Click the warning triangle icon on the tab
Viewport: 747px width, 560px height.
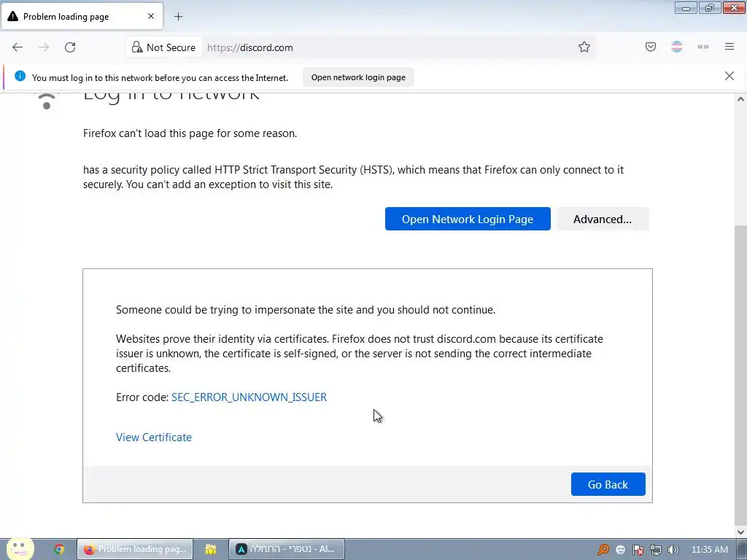click(x=13, y=16)
